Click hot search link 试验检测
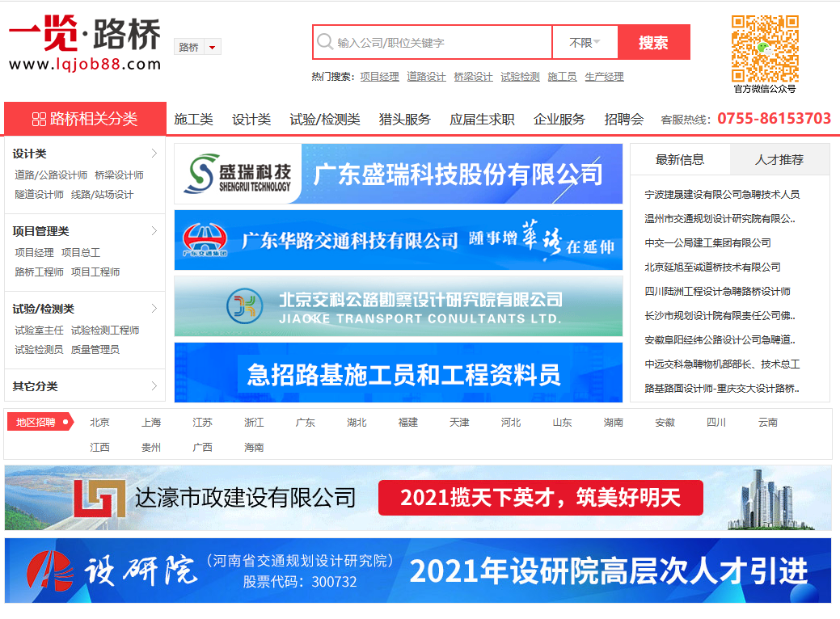840x619 pixels. 520,77
